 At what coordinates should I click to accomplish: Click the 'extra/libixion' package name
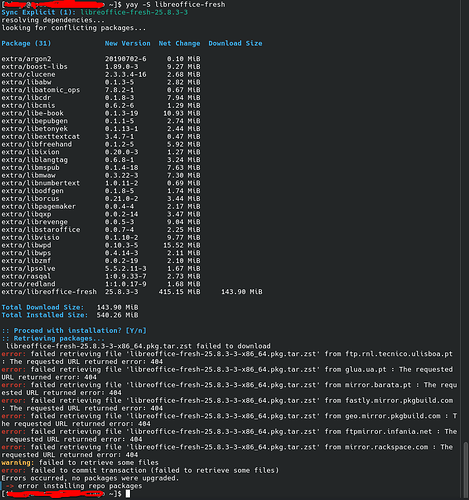30,152
